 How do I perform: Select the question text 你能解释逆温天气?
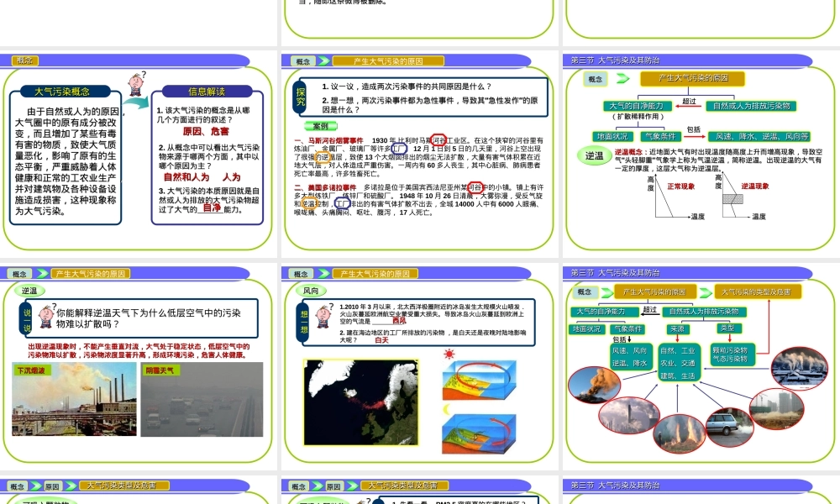click(149, 318)
